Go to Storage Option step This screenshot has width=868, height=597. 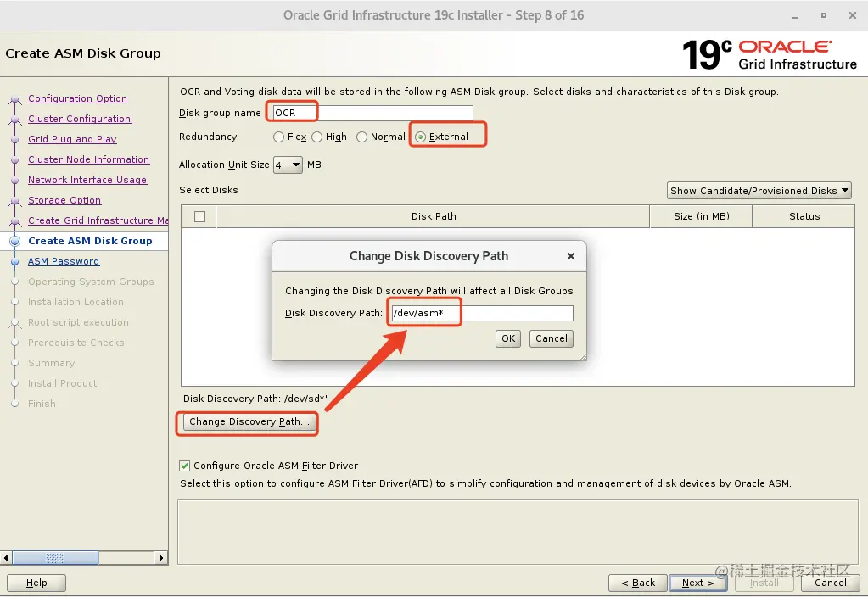coord(64,200)
